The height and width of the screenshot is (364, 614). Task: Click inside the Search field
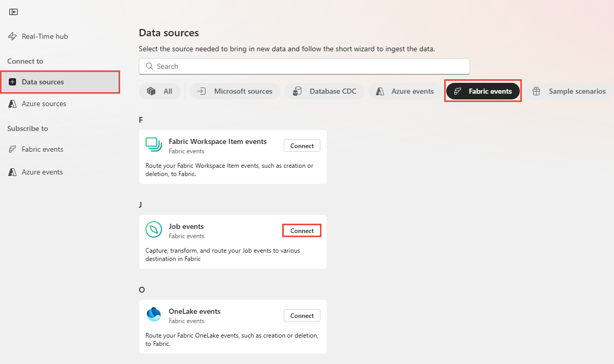pyautogui.click(x=304, y=66)
